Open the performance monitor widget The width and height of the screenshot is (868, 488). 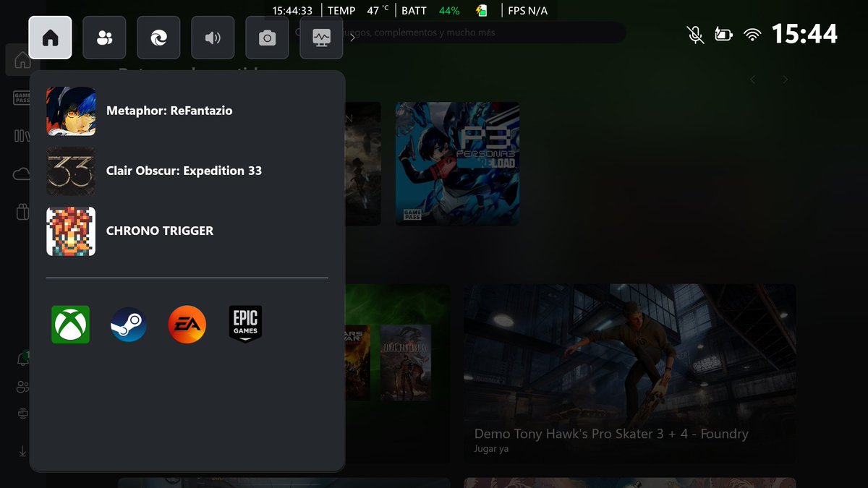[x=321, y=38]
